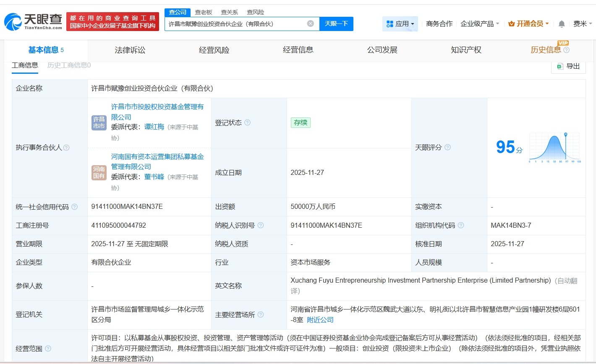Image resolution: width=596 pixels, height=364 pixels.
Task: Open the 谭红梅 representative link
Action: [x=154, y=127]
